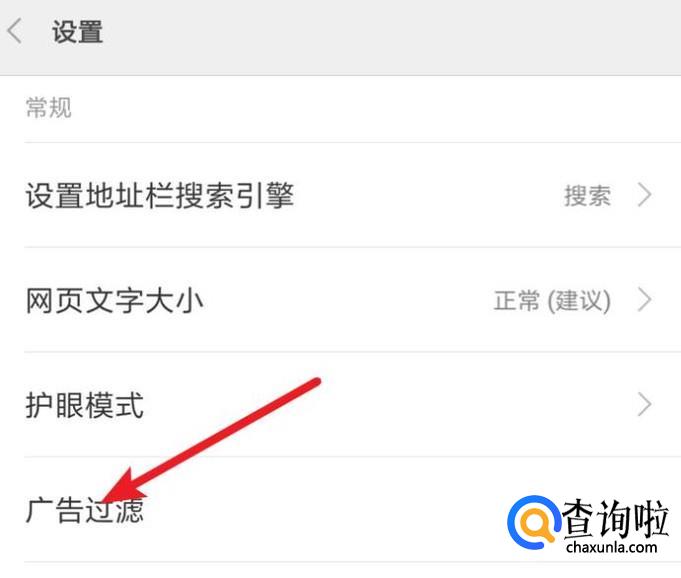
Task: Expand chevron next to 正常 (建议)
Action: pyautogui.click(x=645, y=300)
